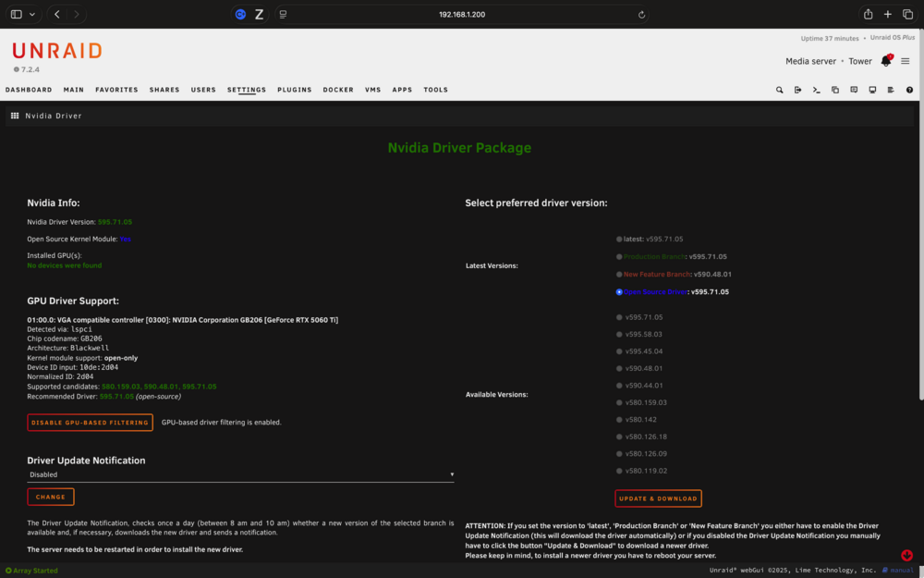Click the Unraid logo
The image size is (924, 578).
[x=57, y=51]
